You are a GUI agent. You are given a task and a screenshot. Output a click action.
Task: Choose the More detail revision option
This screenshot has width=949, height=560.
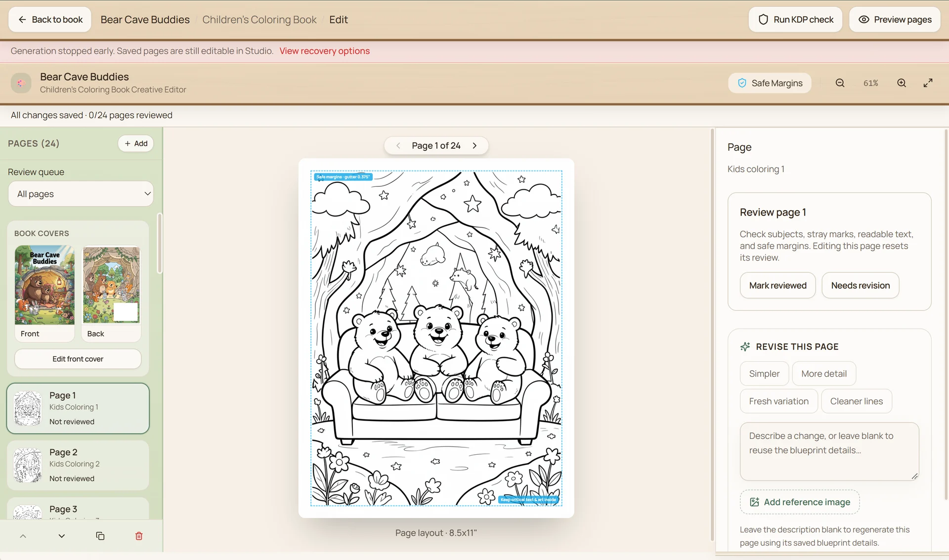(x=824, y=374)
